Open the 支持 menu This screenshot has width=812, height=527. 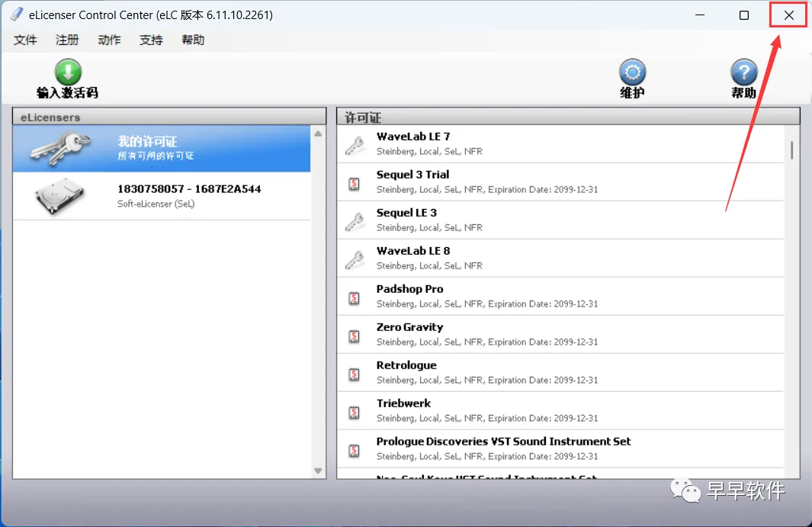pyautogui.click(x=151, y=40)
